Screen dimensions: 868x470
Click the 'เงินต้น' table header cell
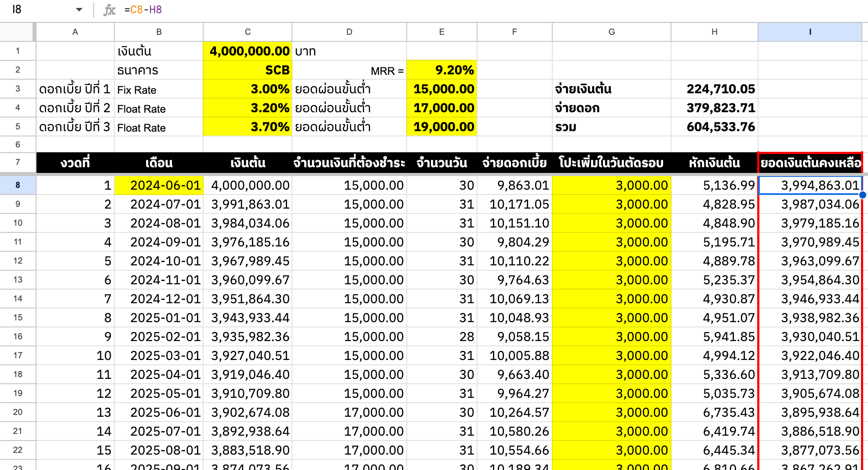pos(248,163)
